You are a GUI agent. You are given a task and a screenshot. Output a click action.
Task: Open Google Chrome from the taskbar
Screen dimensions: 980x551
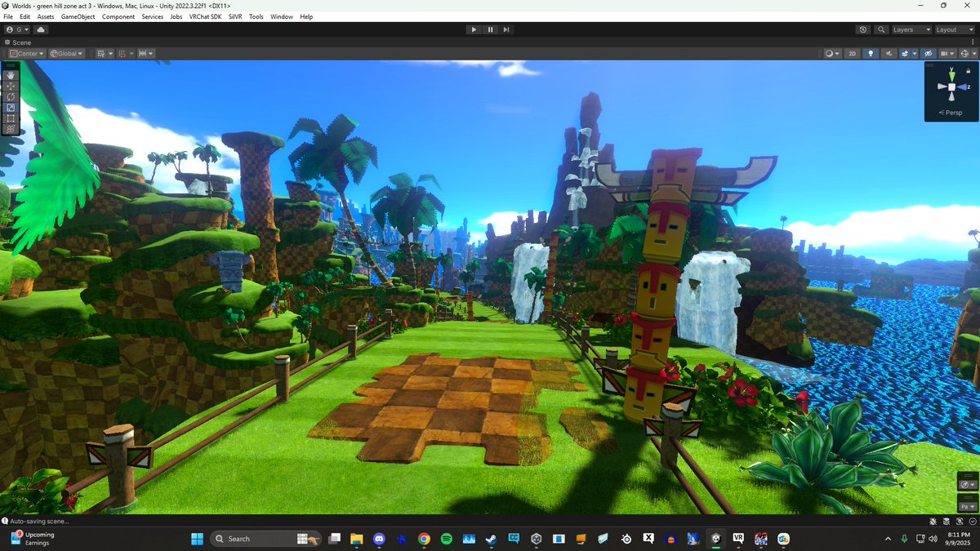coord(423,539)
